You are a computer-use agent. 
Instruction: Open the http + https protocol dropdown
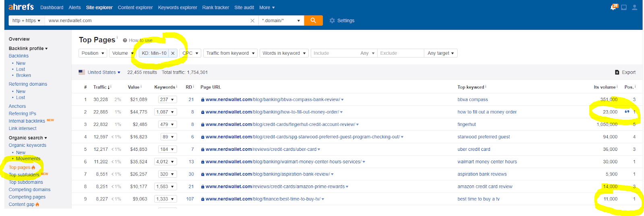click(x=27, y=21)
